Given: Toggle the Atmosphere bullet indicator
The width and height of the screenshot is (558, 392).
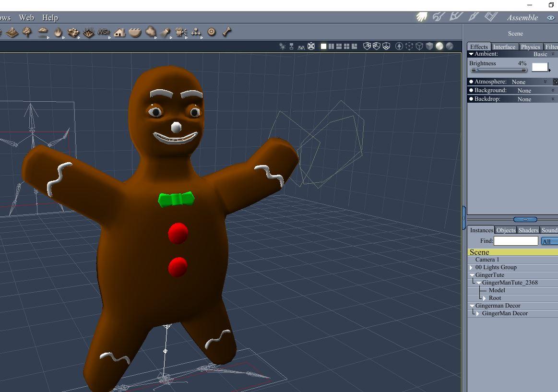Looking at the screenshot, I should (471, 82).
